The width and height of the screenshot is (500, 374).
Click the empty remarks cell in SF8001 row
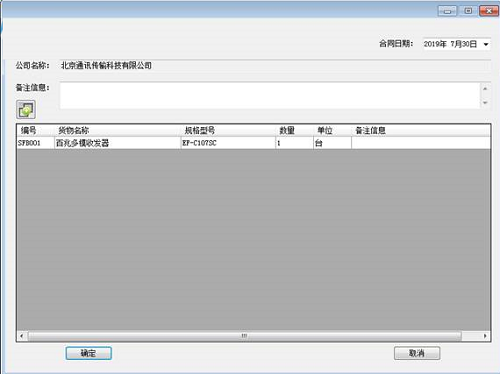(421, 143)
